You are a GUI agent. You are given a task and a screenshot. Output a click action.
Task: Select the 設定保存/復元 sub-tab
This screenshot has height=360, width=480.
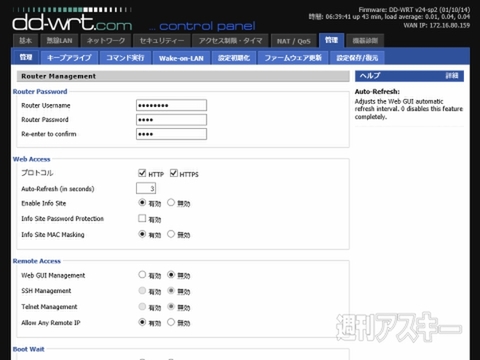coord(357,58)
